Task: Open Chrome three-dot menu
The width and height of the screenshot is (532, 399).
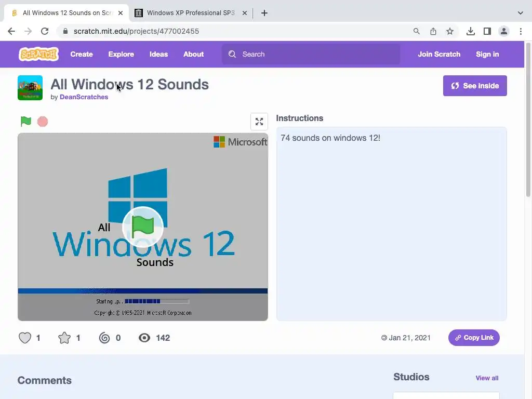Action: pyautogui.click(x=521, y=31)
